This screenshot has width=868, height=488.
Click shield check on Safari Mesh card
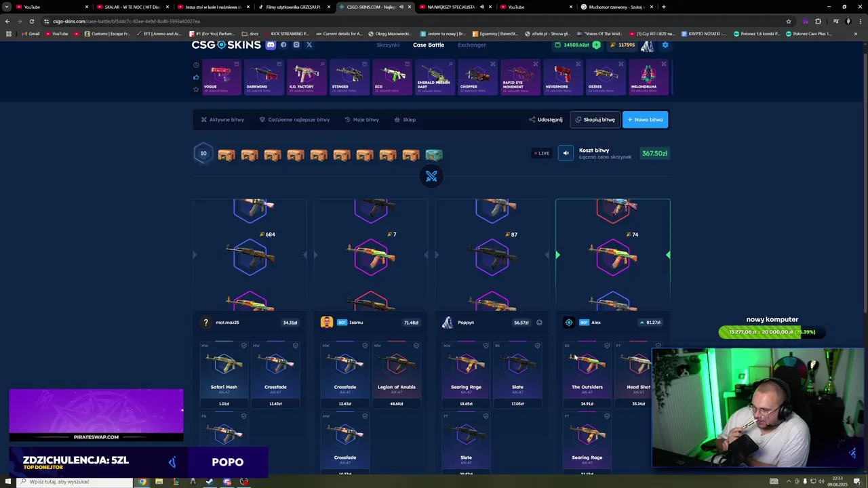(244, 346)
